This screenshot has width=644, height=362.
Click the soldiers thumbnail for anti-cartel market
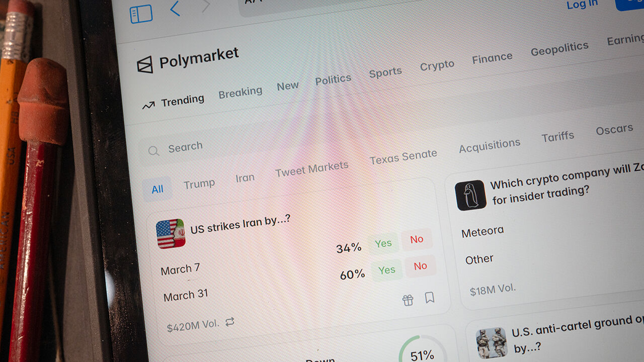pos(492,343)
